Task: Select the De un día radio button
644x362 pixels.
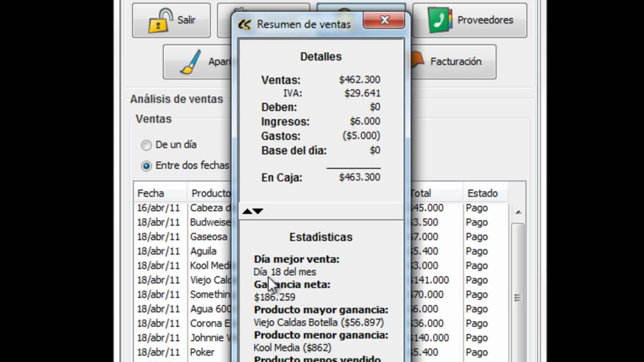Action: click(146, 145)
